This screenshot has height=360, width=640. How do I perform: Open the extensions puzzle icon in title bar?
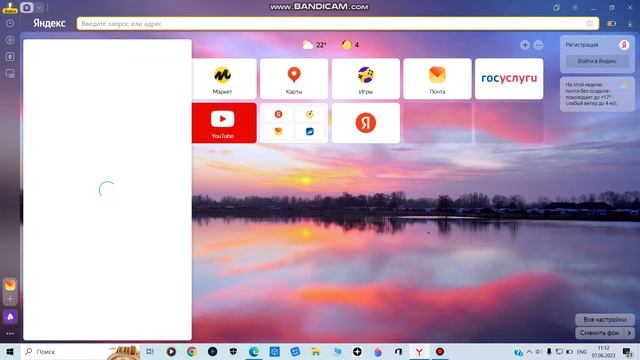(556, 7)
